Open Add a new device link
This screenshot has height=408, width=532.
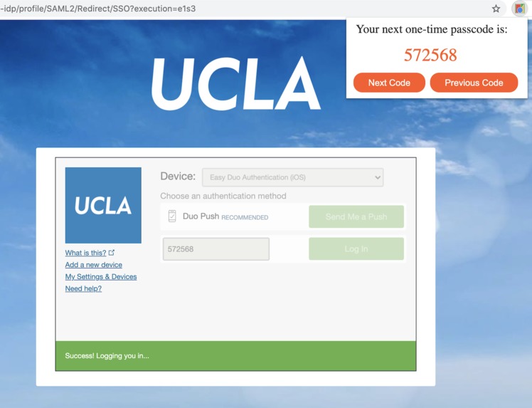point(94,265)
